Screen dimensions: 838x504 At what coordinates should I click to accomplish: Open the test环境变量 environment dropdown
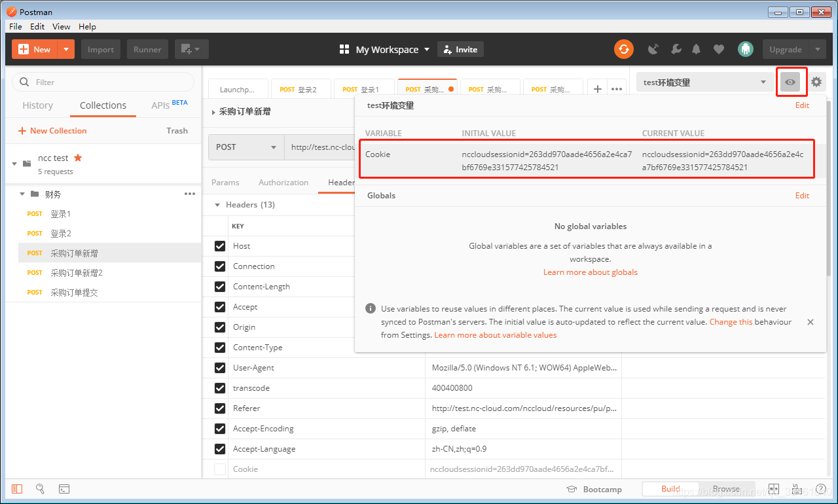coord(704,82)
